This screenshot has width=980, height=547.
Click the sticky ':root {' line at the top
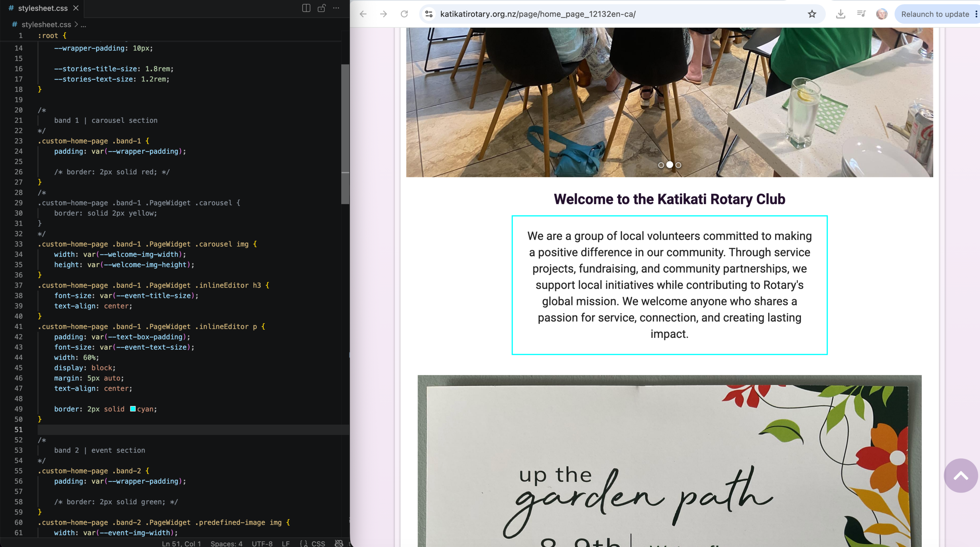point(52,36)
